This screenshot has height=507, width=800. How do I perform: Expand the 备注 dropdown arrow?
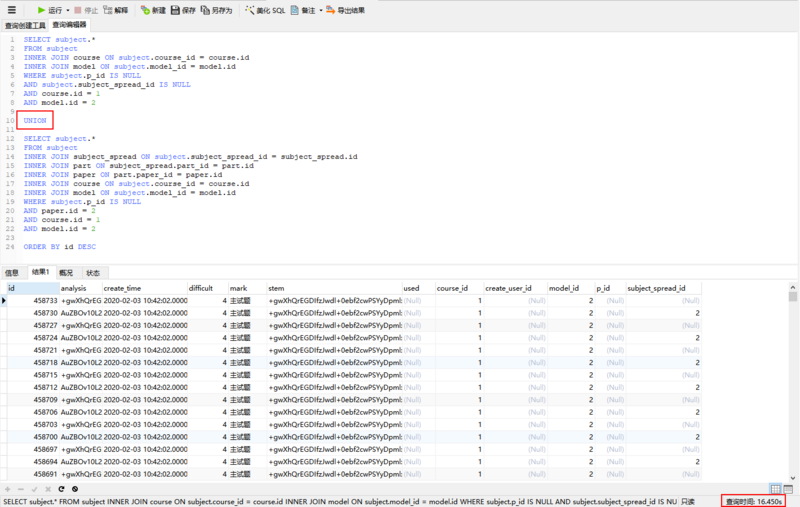[x=321, y=10]
